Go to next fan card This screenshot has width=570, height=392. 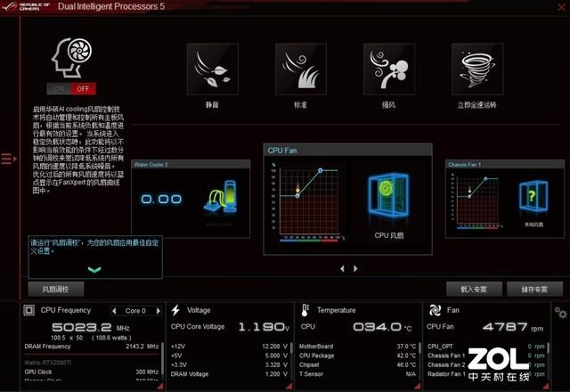click(x=355, y=269)
